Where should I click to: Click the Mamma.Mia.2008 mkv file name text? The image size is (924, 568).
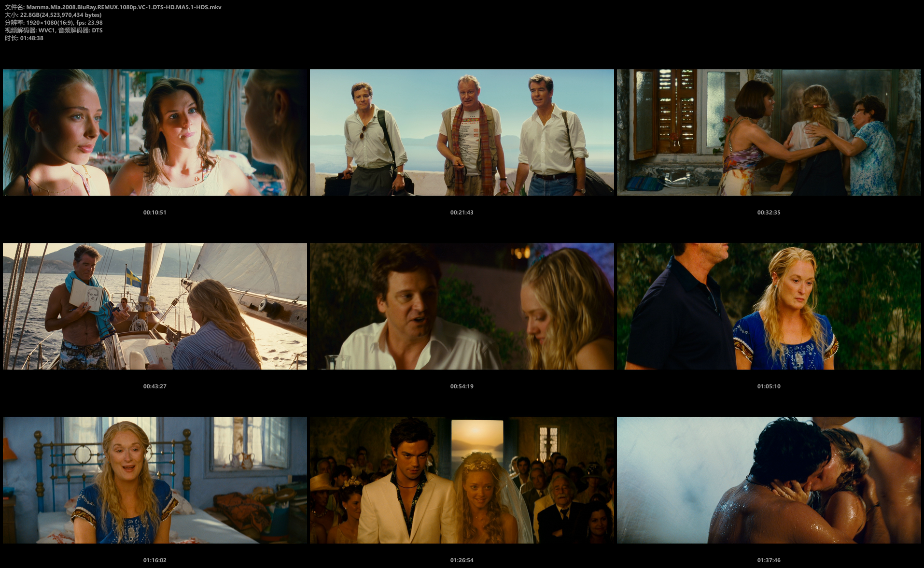click(124, 7)
